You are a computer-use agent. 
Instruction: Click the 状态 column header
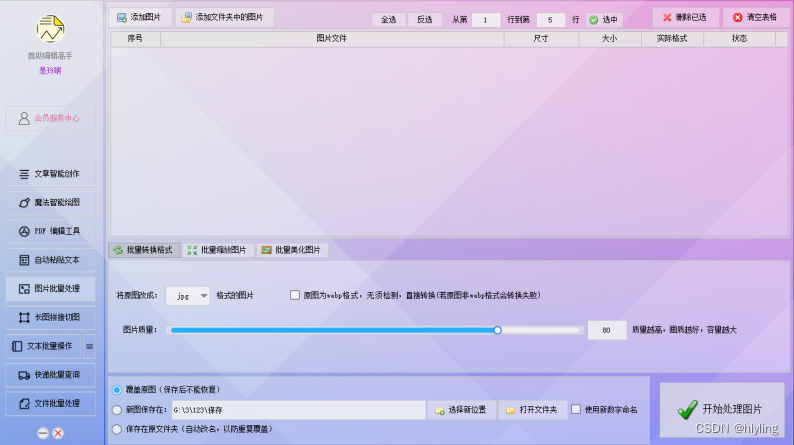(739, 38)
